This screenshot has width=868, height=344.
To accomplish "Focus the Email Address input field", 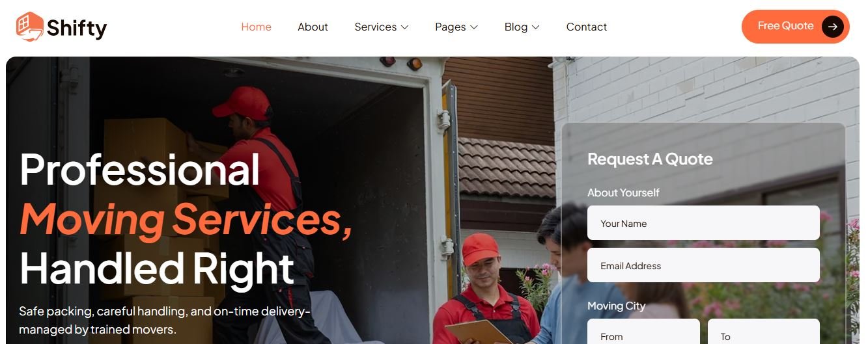I will point(703,265).
